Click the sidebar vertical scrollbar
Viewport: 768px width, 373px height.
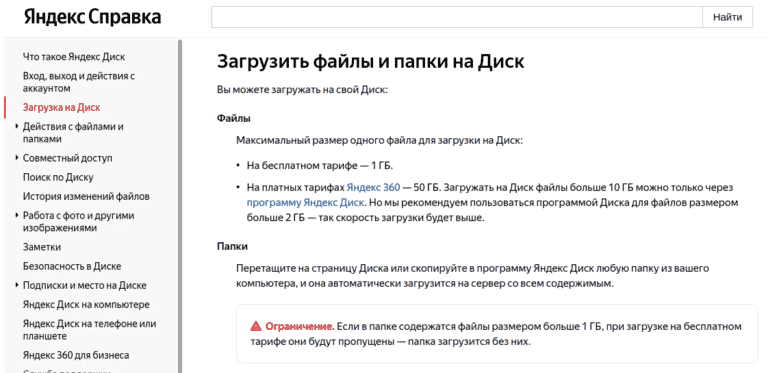point(180,206)
